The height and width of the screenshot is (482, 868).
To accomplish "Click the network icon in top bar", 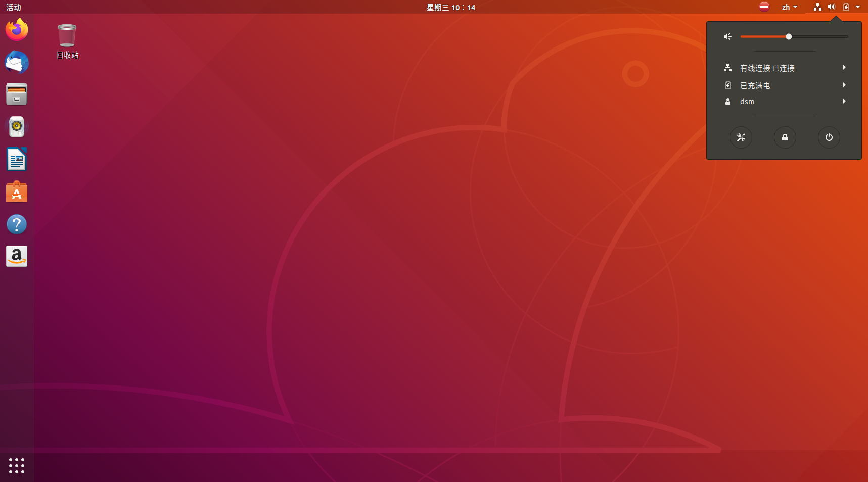I will [817, 7].
